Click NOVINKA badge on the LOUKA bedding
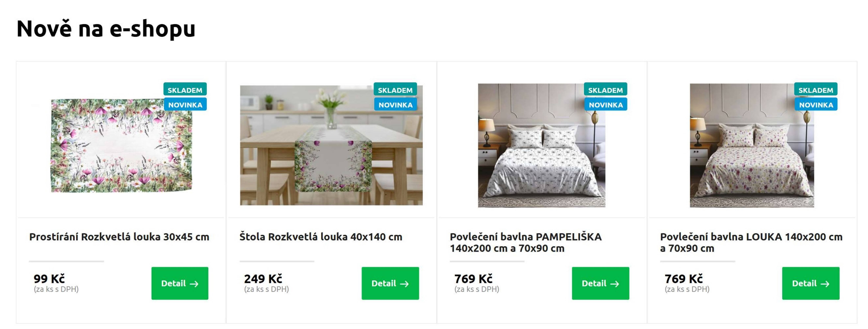Viewport: 868px width, 329px height. [x=816, y=104]
